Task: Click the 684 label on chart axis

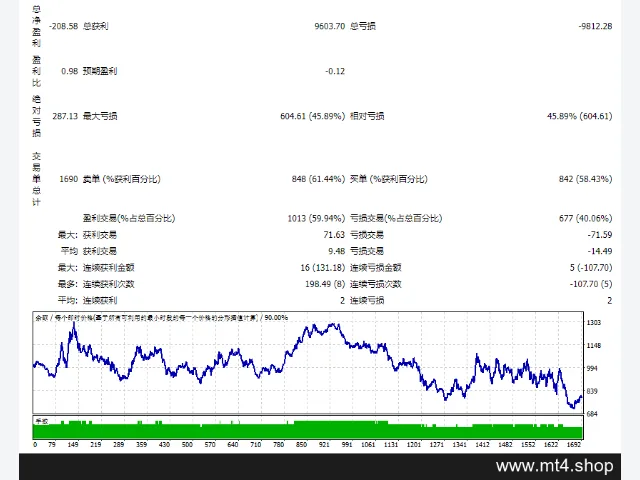Action: pyautogui.click(x=592, y=414)
